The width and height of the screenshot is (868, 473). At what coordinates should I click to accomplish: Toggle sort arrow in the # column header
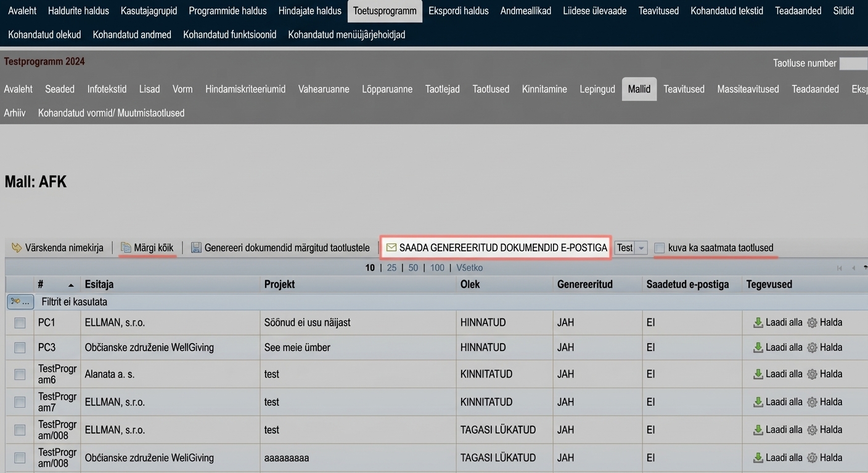coord(71,285)
